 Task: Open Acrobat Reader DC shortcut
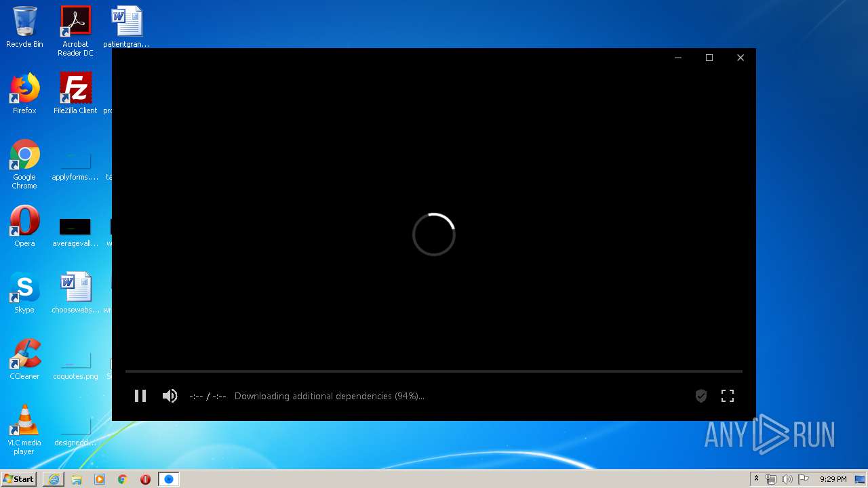click(75, 31)
